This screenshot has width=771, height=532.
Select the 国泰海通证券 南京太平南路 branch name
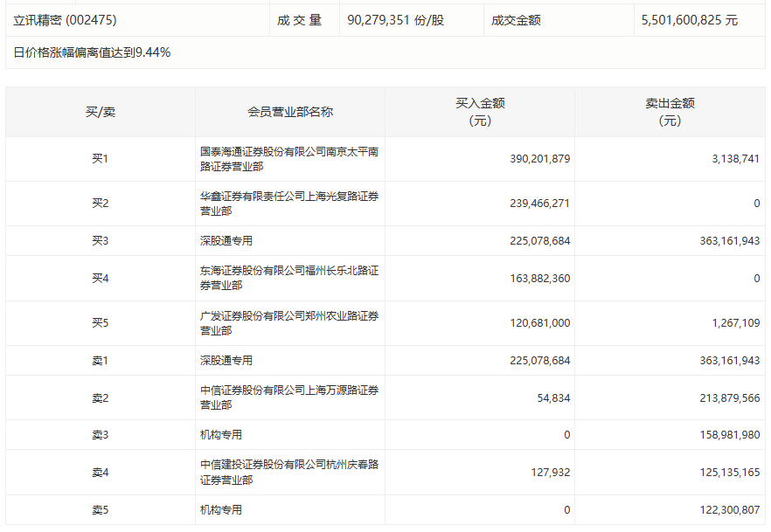[289, 159]
